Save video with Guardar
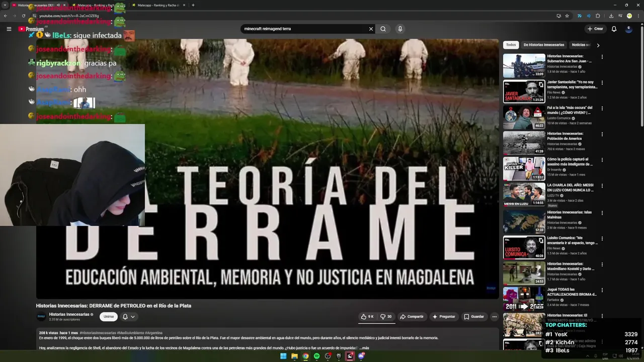This screenshot has height=362, width=644. [x=474, y=317]
